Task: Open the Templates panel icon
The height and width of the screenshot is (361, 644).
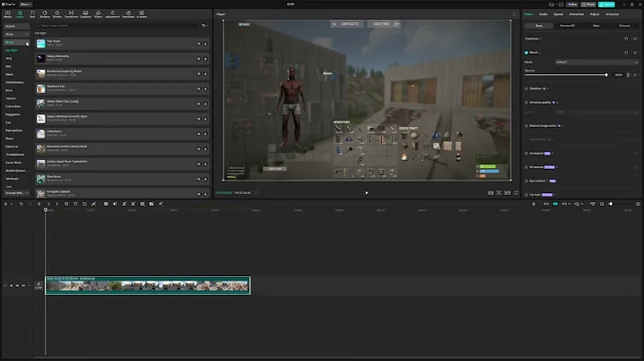Action: click(x=128, y=14)
